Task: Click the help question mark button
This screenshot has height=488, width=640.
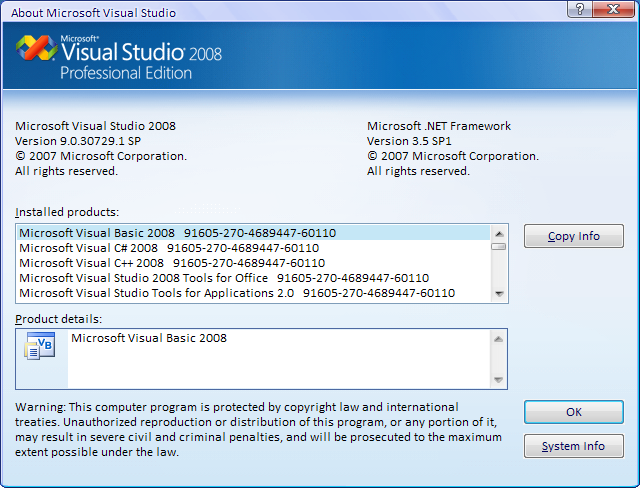Action: click(580, 9)
